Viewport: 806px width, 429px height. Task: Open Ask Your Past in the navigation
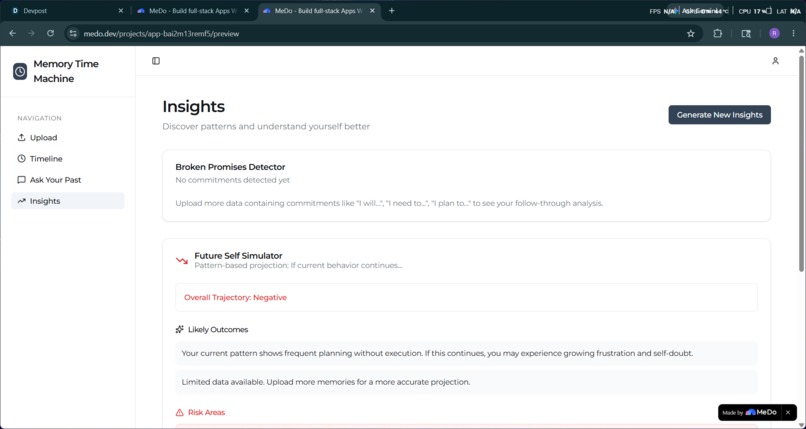(68, 180)
